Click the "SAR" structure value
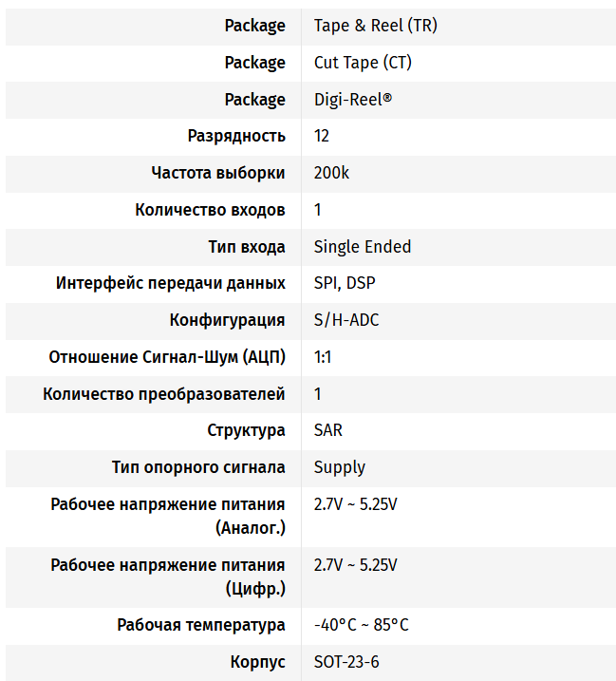Viewport: 616px width, 681px height. [x=328, y=430]
